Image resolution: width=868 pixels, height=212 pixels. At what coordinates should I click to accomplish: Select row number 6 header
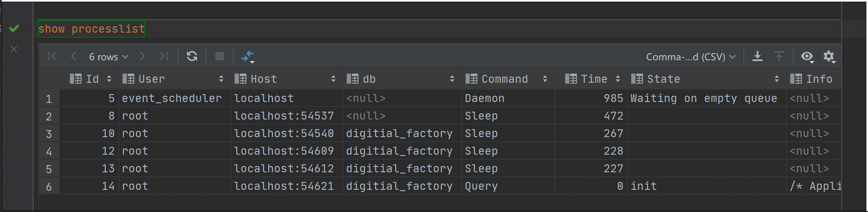tap(49, 186)
